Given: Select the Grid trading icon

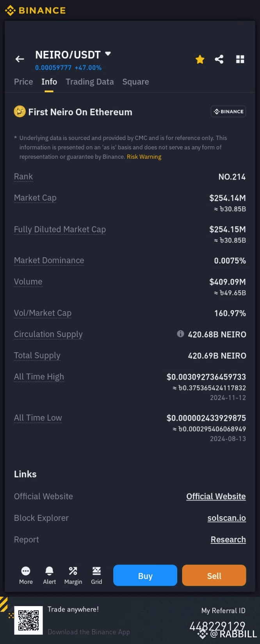Looking at the screenshot, I should (96, 575).
